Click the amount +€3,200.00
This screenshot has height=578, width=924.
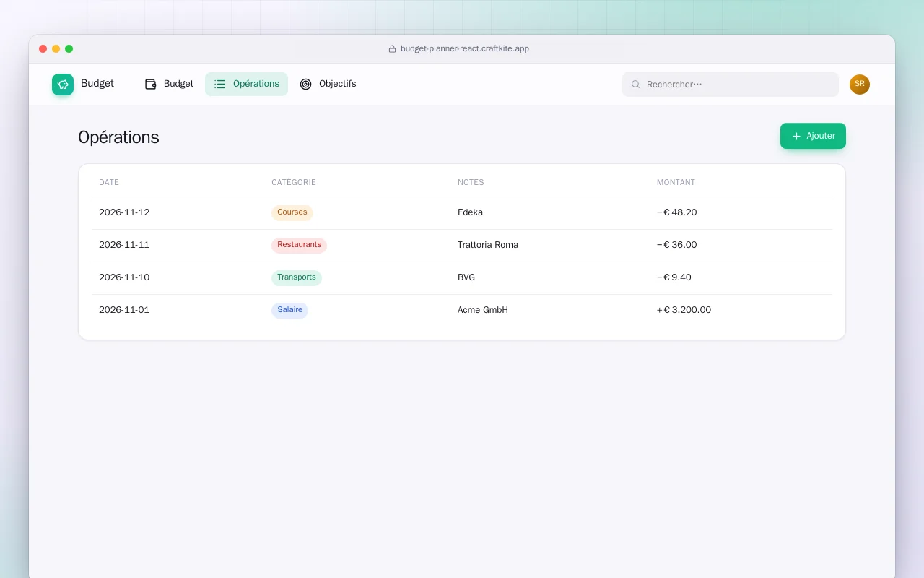click(684, 310)
